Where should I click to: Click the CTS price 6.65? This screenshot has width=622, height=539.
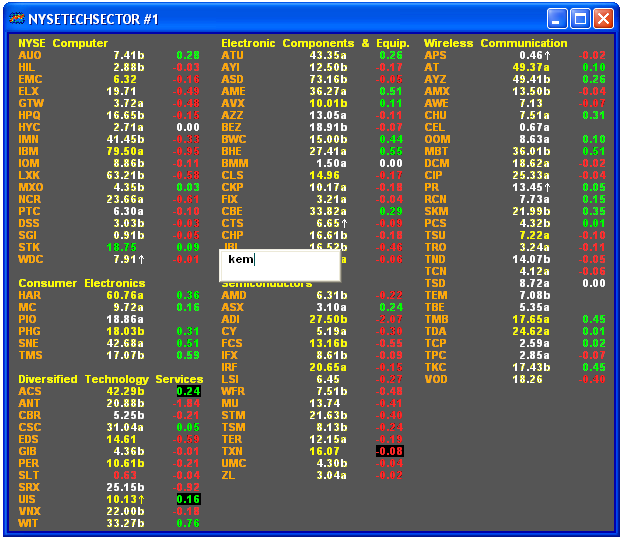click(x=332, y=223)
